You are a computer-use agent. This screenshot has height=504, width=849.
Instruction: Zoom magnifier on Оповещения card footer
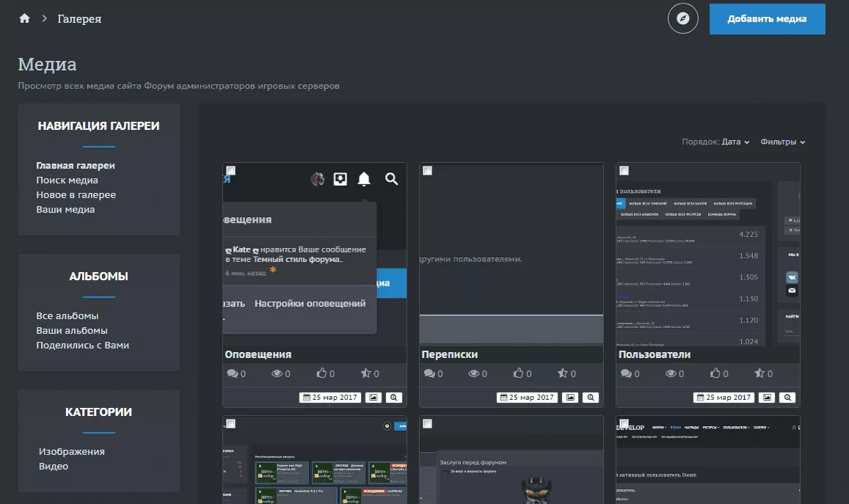(x=393, y=398)
